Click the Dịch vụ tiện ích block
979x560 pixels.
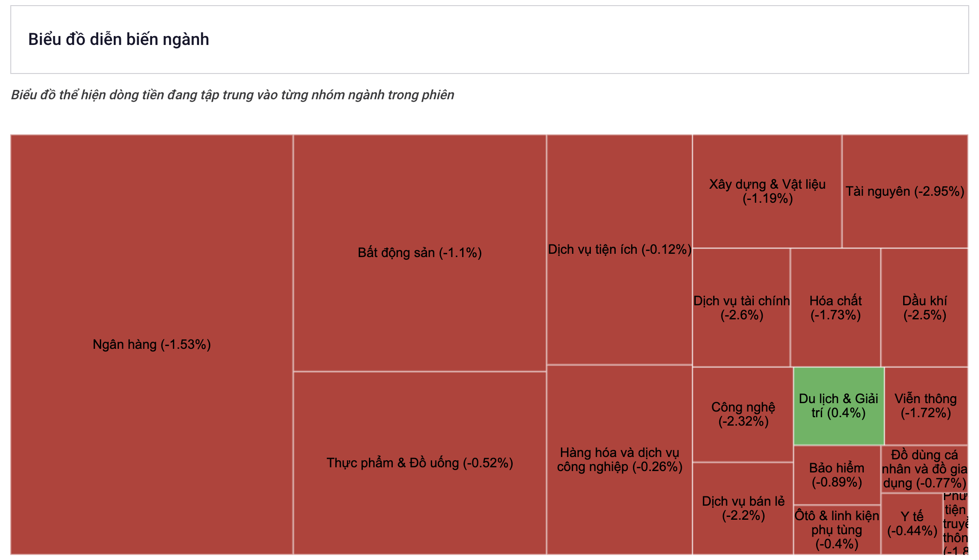coord(619,250)
